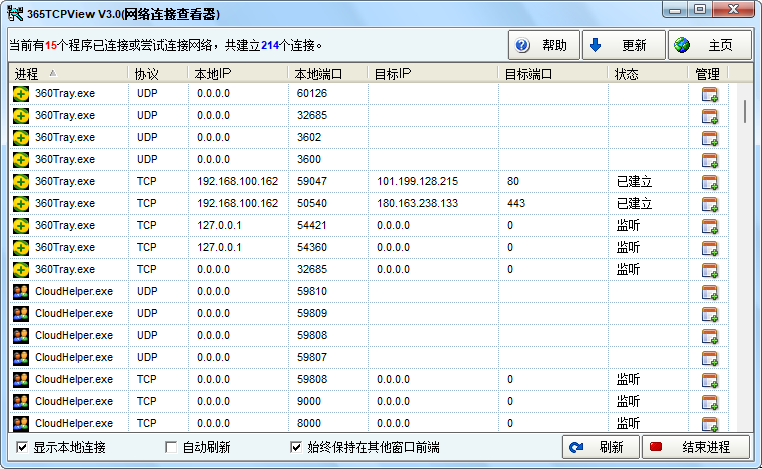Sort by 协议 column header
The image size is (762, 469).
click(x=157, y=73)
